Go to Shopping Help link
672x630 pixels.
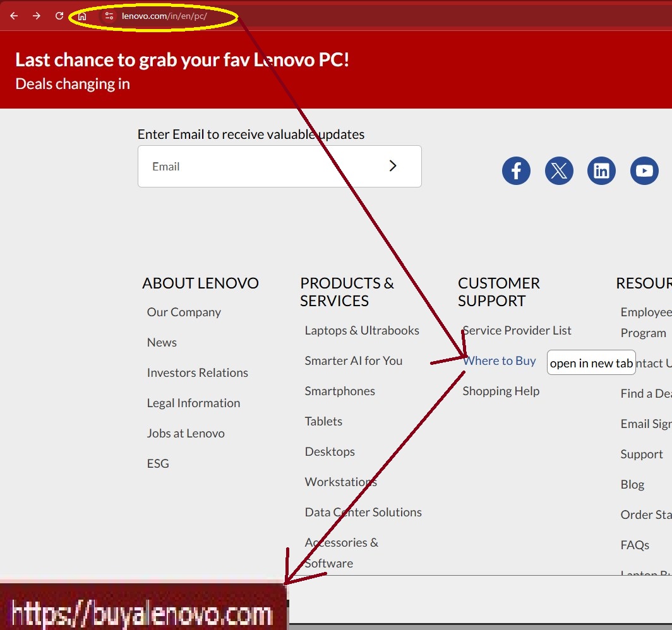click(501, 391)
